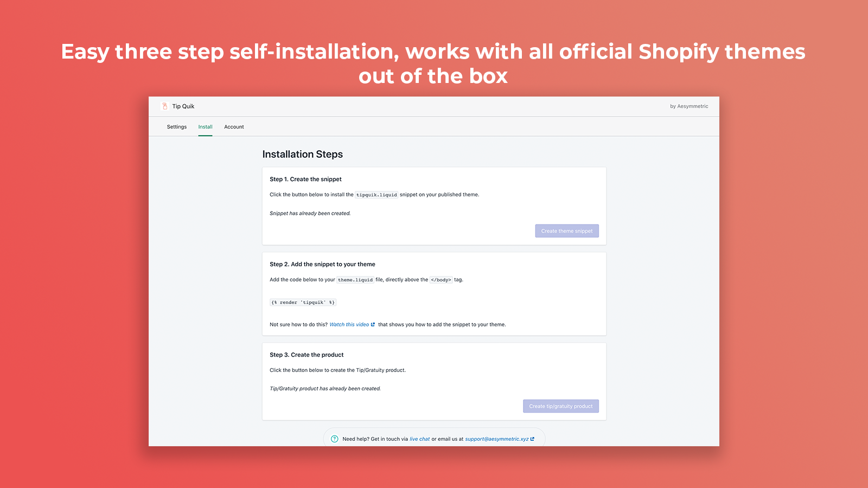Click the </body> tag code chip
868x488 pixels.
[441, 280]
